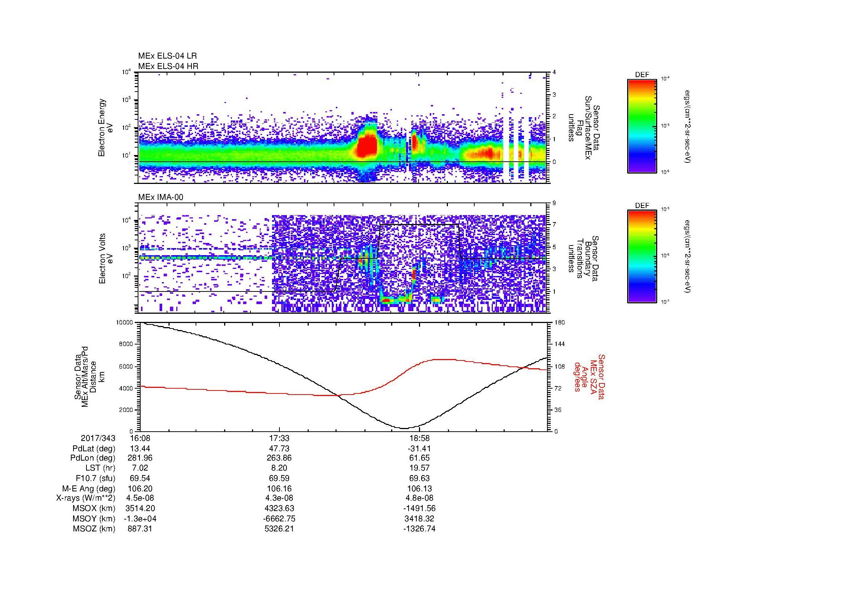
Task: Click the 'Electron Volts eV' axis label
Action: point(106,259)
